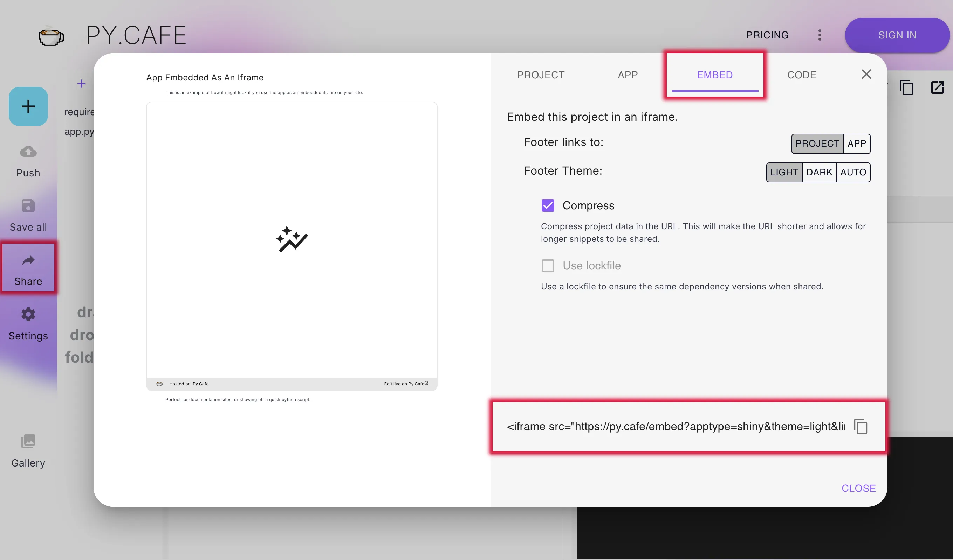The height and width of the screenshot is (560, 953).
Task: Click CLOSE button to dismiss dialog
Action: tap(859, 488)
